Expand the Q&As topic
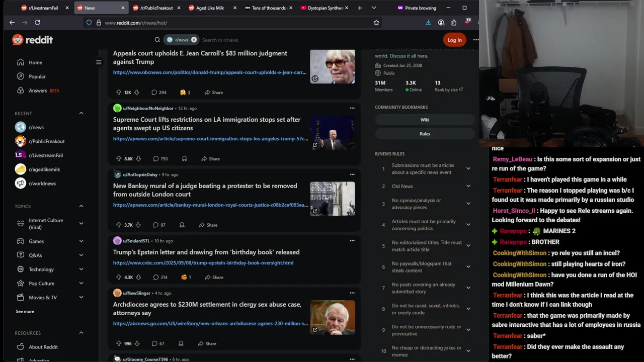Viewport: 644px width, 362px height. coord(81,255)
